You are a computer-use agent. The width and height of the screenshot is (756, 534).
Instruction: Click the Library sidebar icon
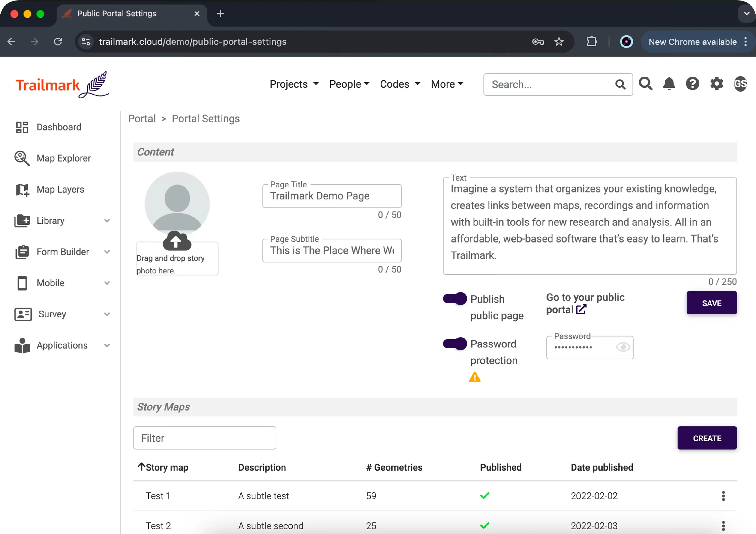point(22,221)
